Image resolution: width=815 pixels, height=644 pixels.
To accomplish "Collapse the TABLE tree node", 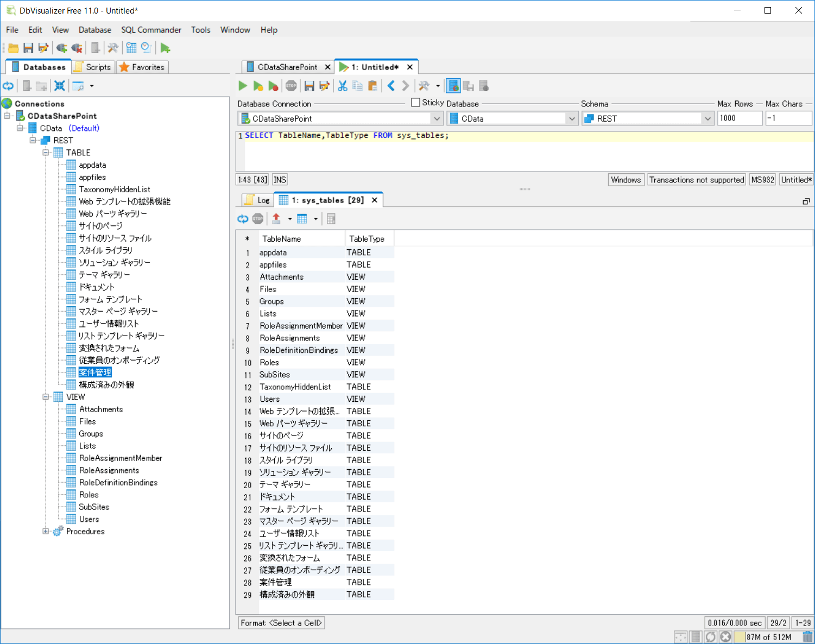I will 46,153.
